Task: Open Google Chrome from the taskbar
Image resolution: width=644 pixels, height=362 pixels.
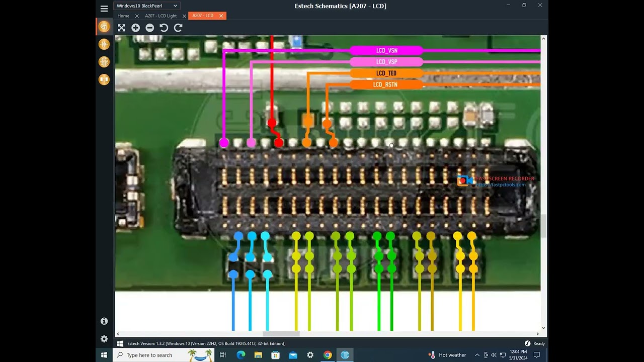Action: tap(328, 355)
